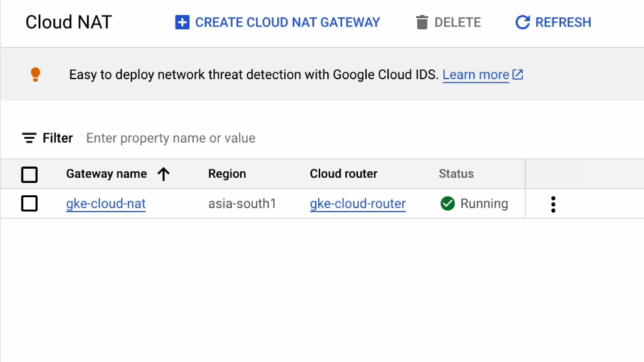
Task: Tick the select-all checkbox in the table header
Action: pos(30,175)
